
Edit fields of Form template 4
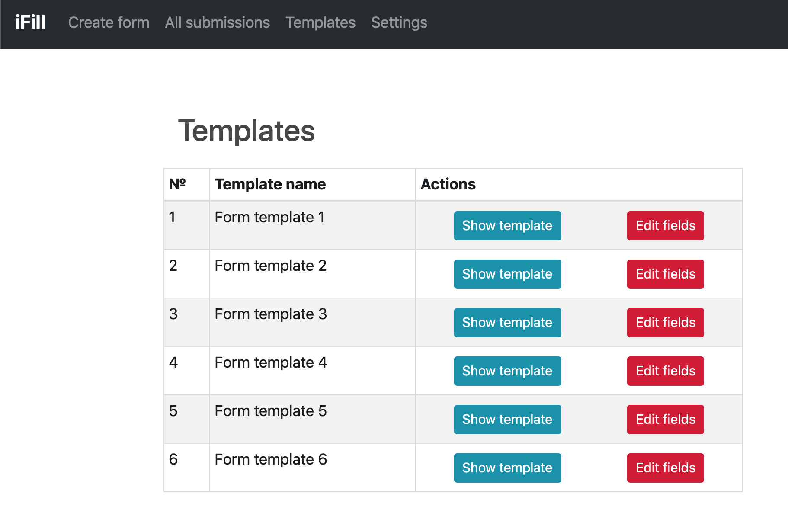point(665,371)
